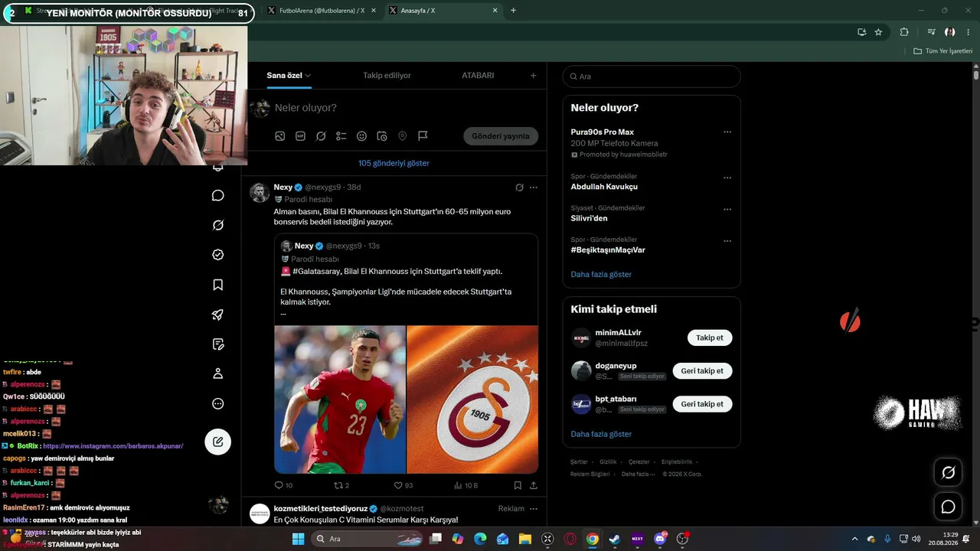The image size is (980, 551).
Task: Open Chrome extensions puzzle icon
Action: tap(904, 32)
